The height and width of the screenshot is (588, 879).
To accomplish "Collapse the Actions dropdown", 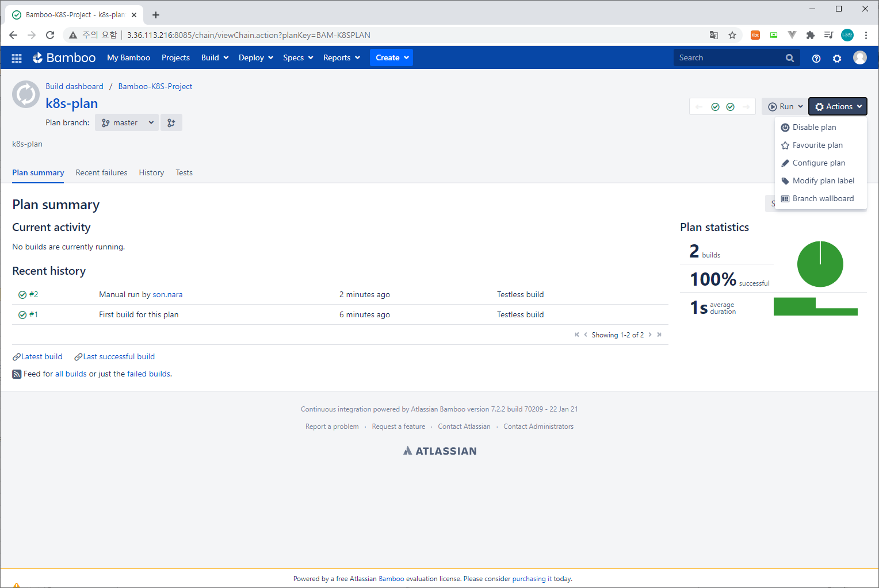I will [x=838, y=106].
